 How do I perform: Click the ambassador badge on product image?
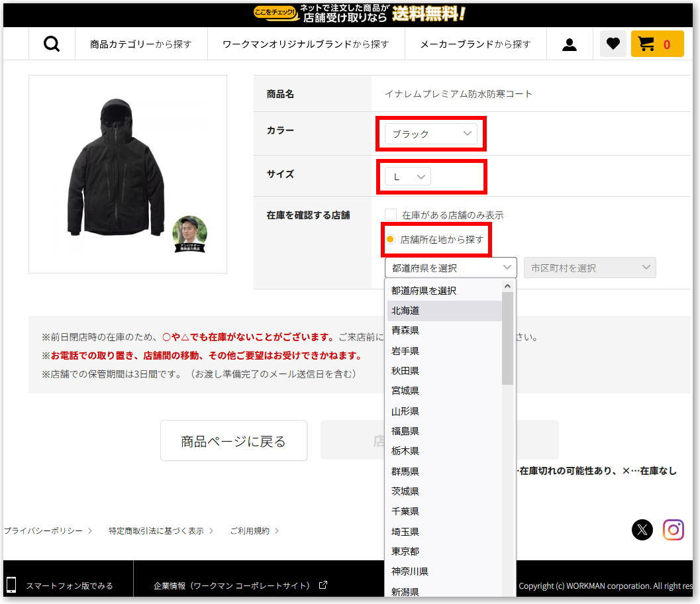(x=189, y=234)
